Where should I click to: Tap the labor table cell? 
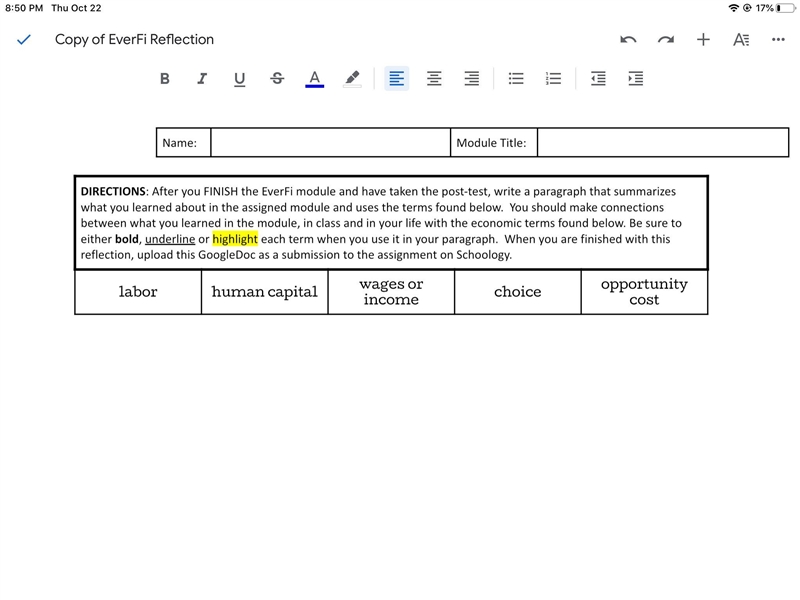pyautogui.click(x=138, y=292)
